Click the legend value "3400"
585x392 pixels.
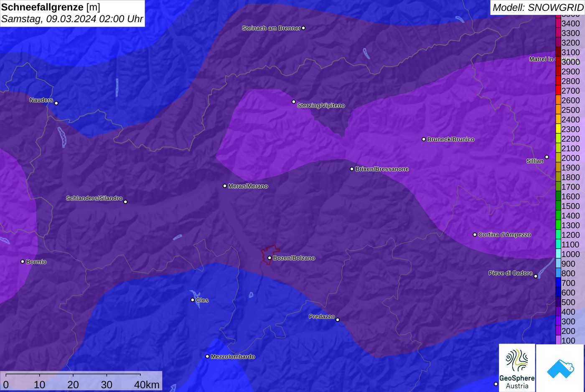(x=571, y=23)
